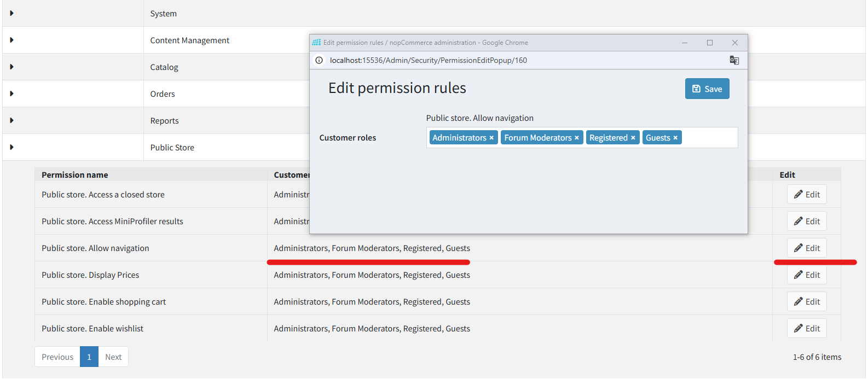Collapse the Public Store category
868x379 pixels.
tap(11, 147)
